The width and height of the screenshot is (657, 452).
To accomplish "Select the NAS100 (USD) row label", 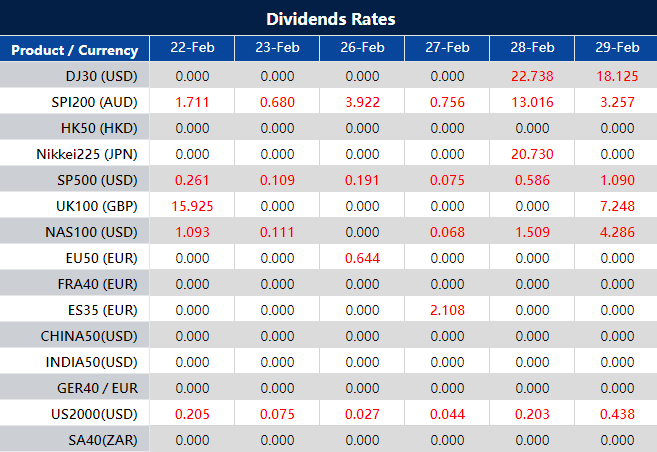I will click(x=94, y=232).
